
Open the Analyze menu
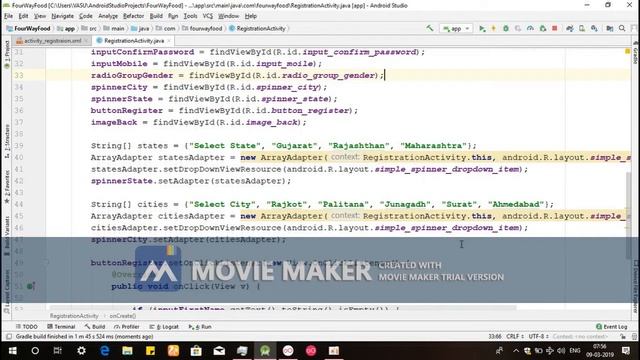pos(108,16)
